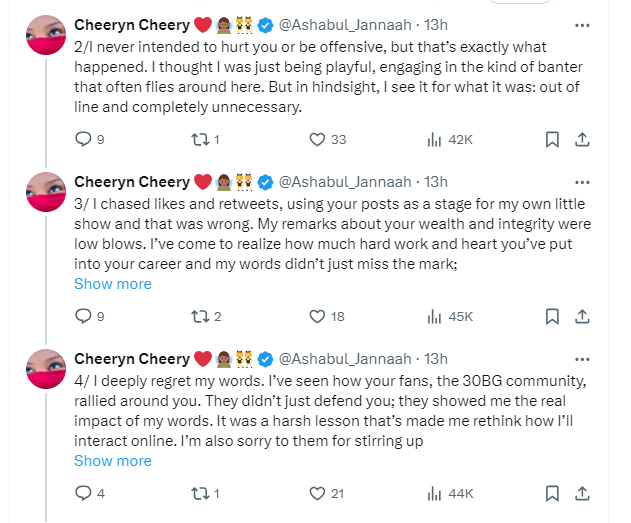This screenshot has height=523, width=631.
Task: Reply to the 4/ tweet with 4 replies
Action: 83,493
